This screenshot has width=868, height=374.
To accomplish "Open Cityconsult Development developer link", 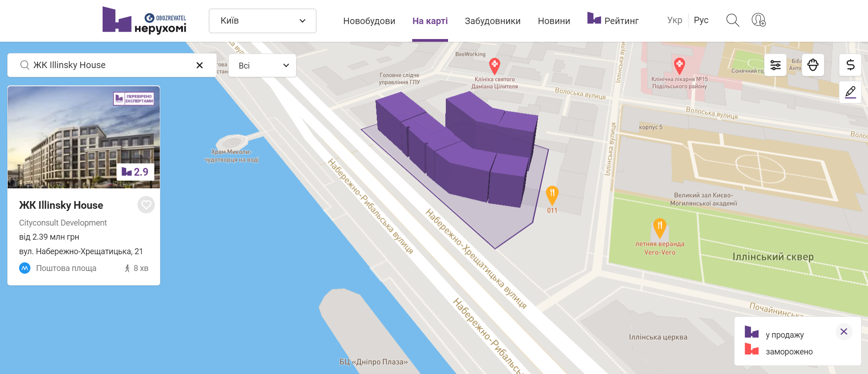I will click(x=63, y=223).
